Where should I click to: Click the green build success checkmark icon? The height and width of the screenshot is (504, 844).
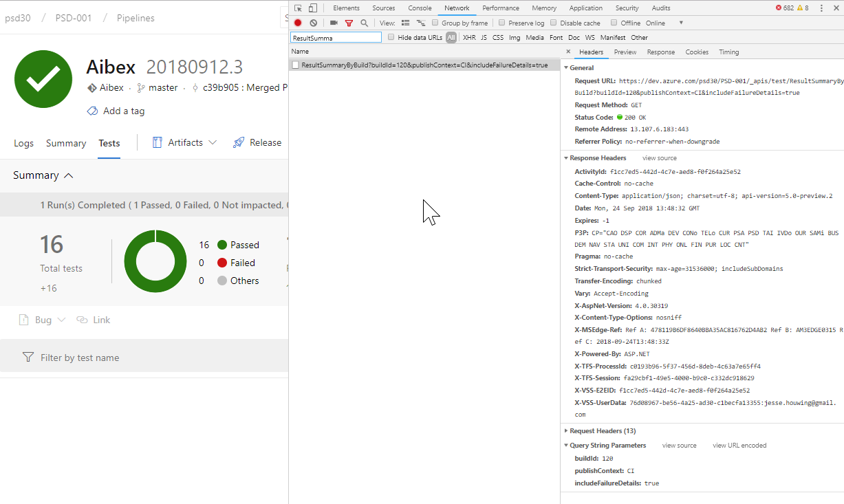pyautogui.click(x=43, y=78)
